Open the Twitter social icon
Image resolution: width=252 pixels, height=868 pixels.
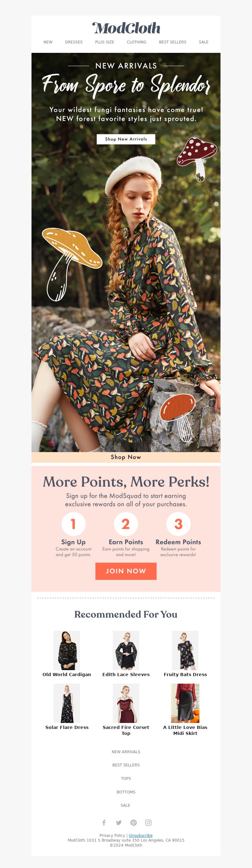pos(119,822)
